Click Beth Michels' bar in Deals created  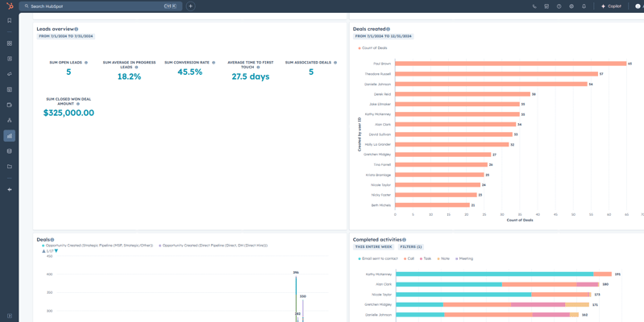[432, 204]
